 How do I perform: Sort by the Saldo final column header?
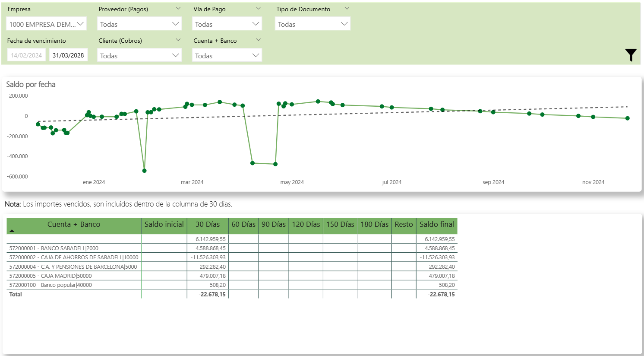(436, 224)
